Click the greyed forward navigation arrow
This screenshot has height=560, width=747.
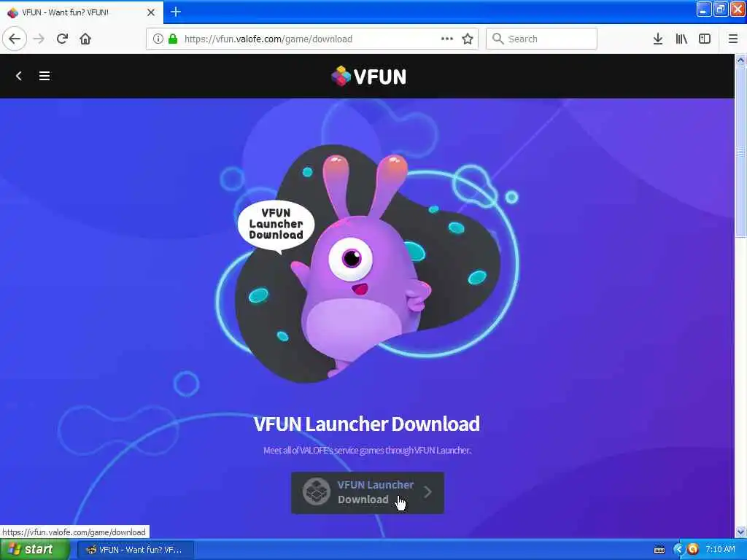point(39,39)
